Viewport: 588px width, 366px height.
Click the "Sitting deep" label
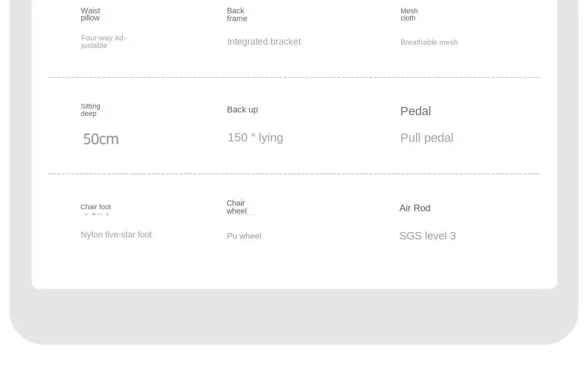90,110
